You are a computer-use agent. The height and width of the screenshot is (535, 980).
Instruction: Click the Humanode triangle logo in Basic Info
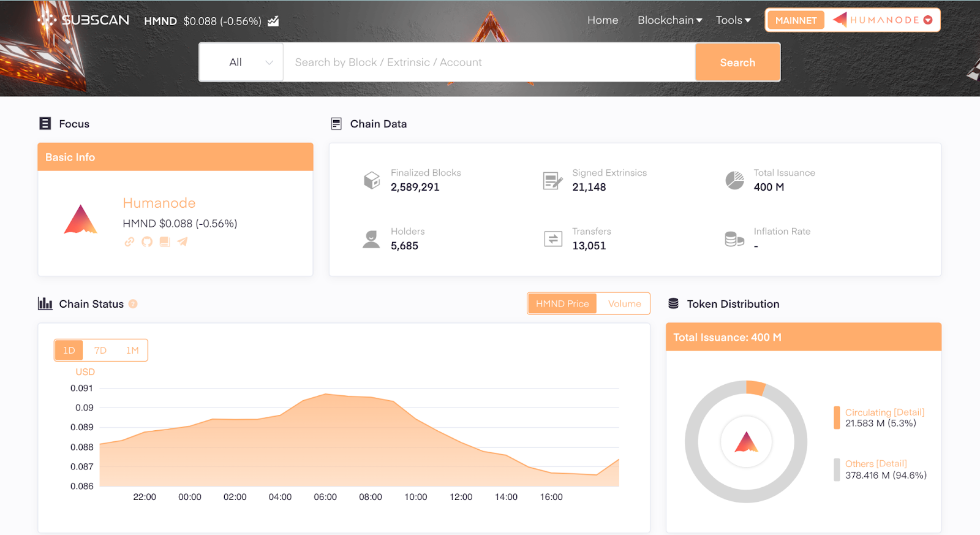click(x=80, y=219)
